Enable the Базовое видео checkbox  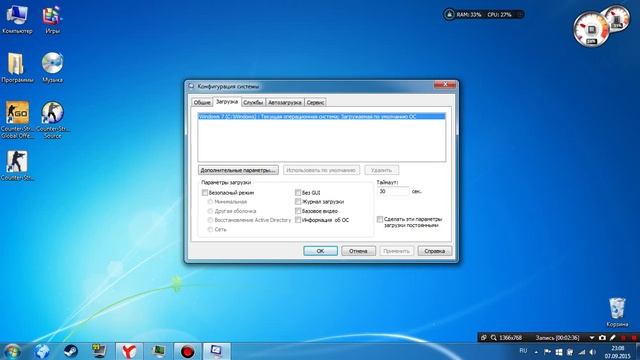coord(298,211)
